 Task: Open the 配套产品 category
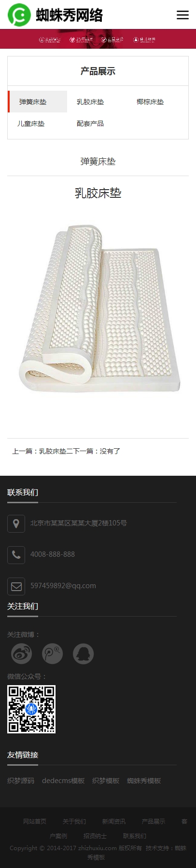click(90, 124)
